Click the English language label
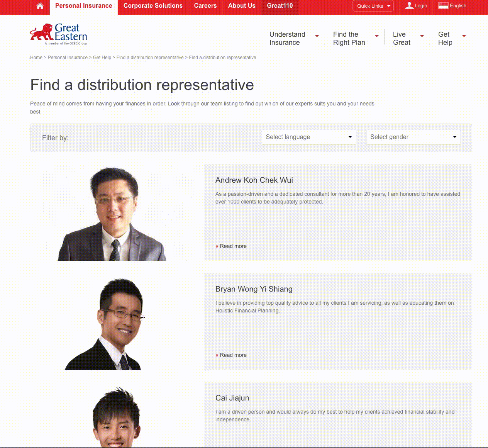 458,6
